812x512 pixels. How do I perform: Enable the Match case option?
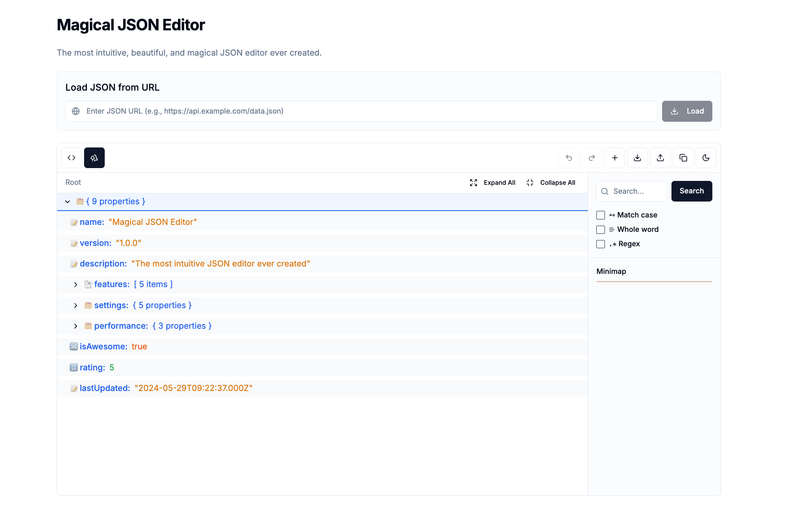coord(600,215)
